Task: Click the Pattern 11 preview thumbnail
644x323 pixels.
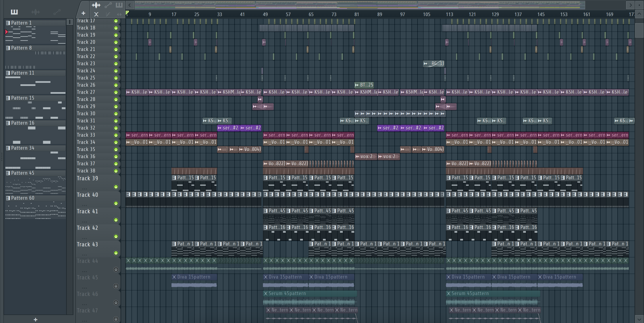Action: coord(36,85)
